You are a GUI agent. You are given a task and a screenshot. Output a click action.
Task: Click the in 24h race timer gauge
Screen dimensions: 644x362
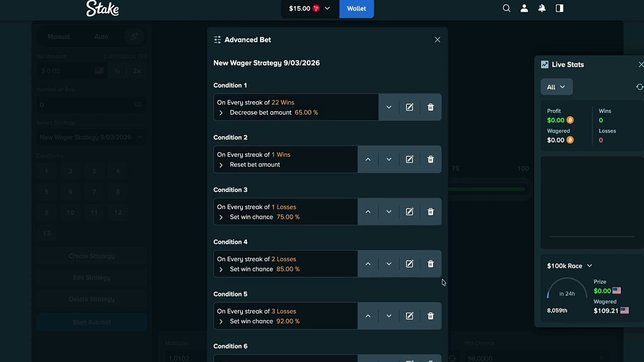click(x=567, y=289)
